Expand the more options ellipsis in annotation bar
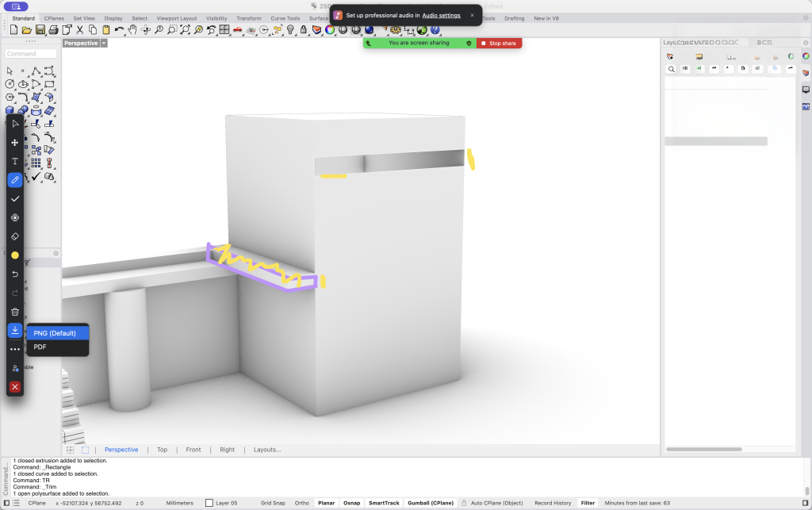Screen dimensions: 812x510 (x=14, y=349)
